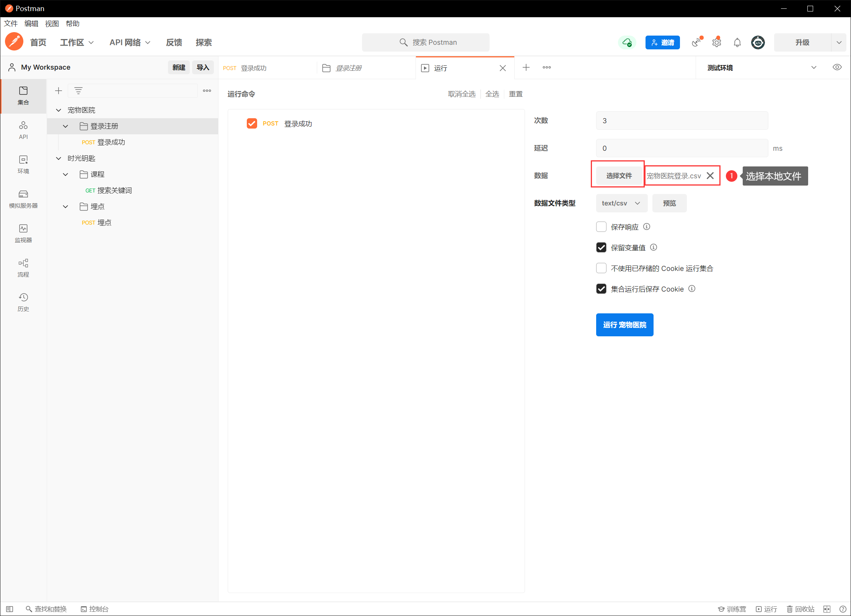Screen dimensions: 851x616
Task: Collapse the 宠物医院 collection
Action: tap(59, 110)
